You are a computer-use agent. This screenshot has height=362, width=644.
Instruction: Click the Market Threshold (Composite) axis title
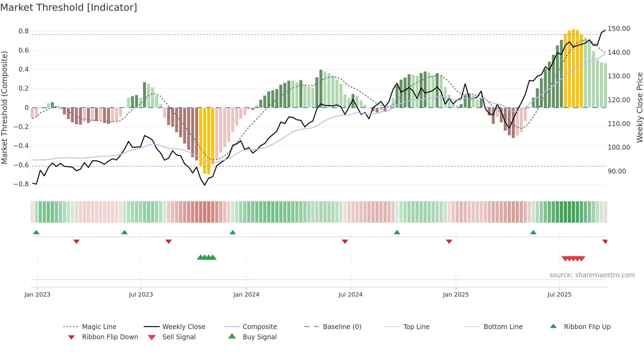(x=4, y=108)
